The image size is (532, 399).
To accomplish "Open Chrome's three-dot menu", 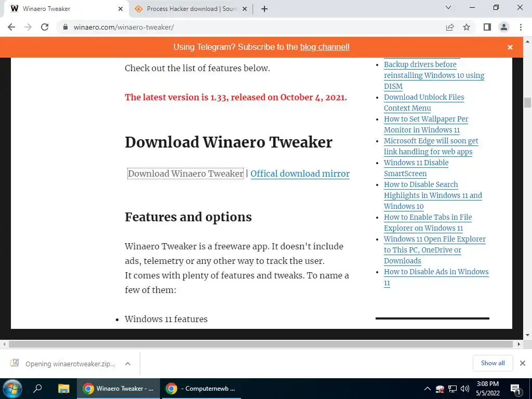I will [521, 27].
